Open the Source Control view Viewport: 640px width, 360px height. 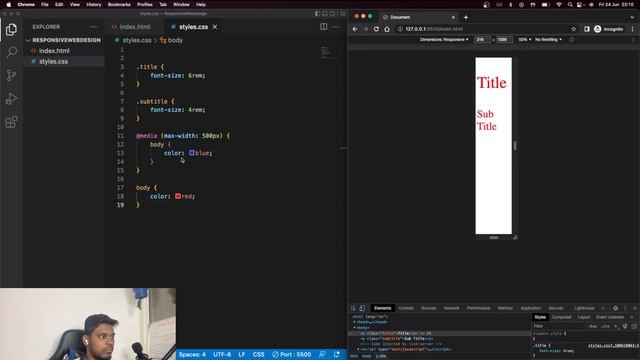tap(11, 76)
